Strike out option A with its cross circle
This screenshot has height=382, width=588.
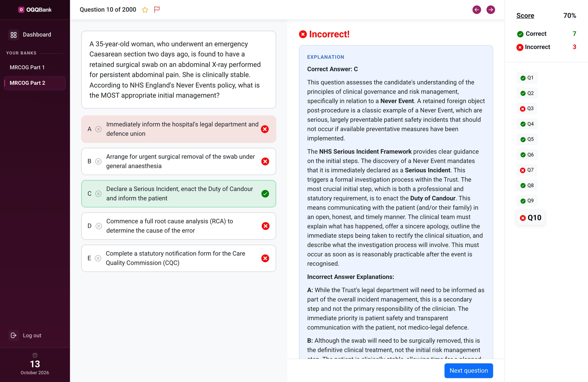(98, 129)
